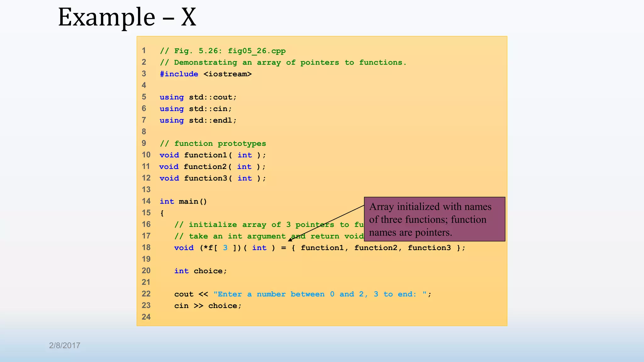Click the 'int choice;' declaration
The width and height of the screenshot is (644, 362).
point(201,271)
